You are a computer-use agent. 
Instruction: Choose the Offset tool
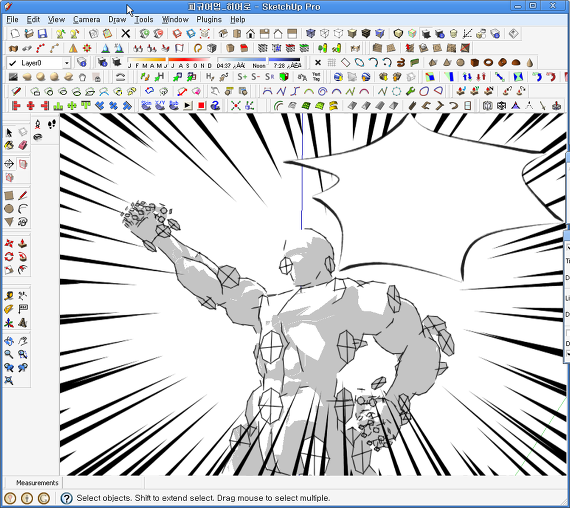[23, 270]
